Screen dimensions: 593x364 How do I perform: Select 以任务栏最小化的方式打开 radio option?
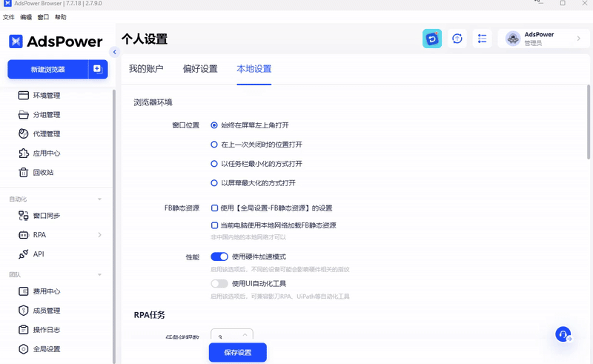214,164
